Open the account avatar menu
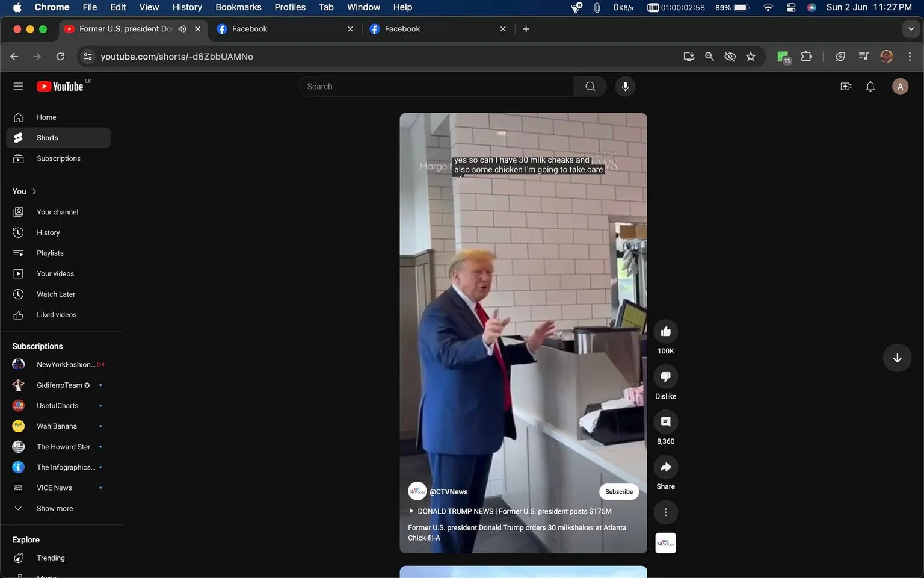The width and height of the screenshot is (924, 578). point(900,86)
